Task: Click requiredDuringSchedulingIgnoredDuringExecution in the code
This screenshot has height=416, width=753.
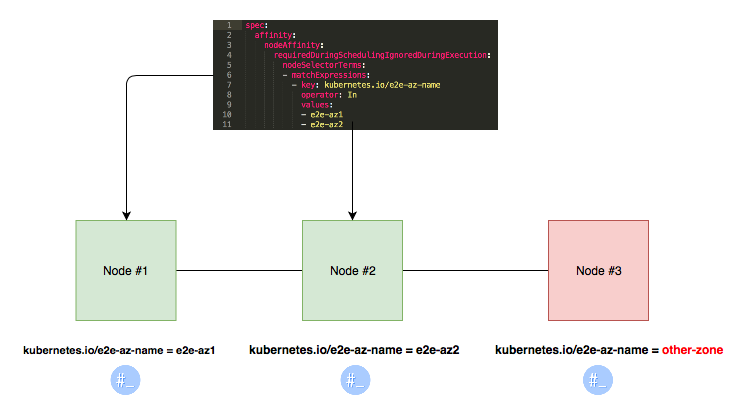Action: [x=388, y=55]
